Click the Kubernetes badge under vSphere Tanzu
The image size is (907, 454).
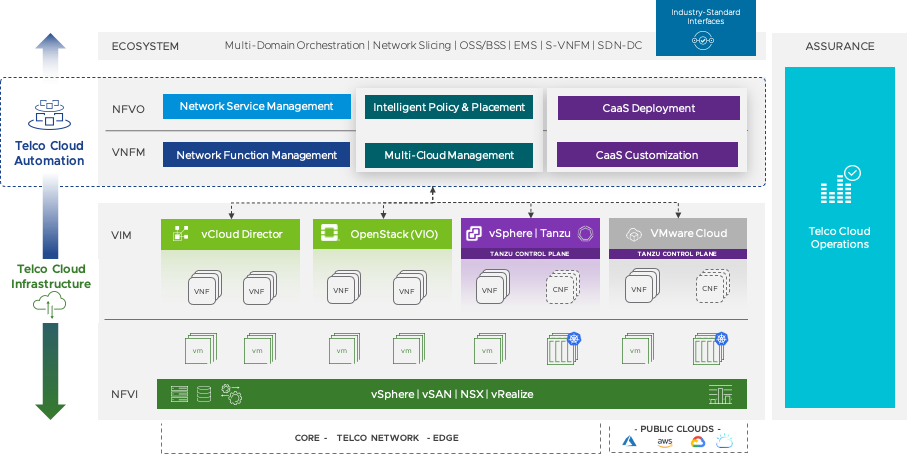click(575, 340)
